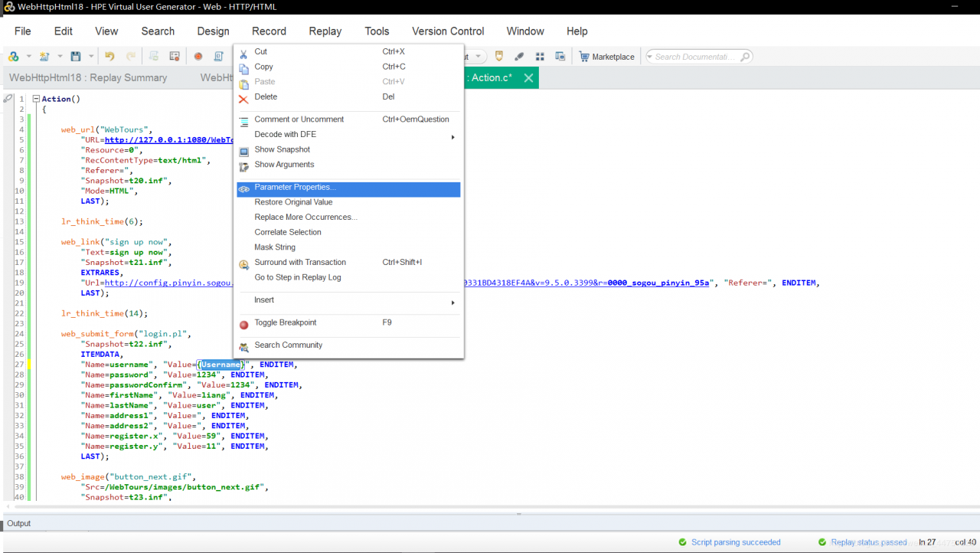Select Show Snapshot in context menu
980x553 pixels.
[x=349, y=149]
